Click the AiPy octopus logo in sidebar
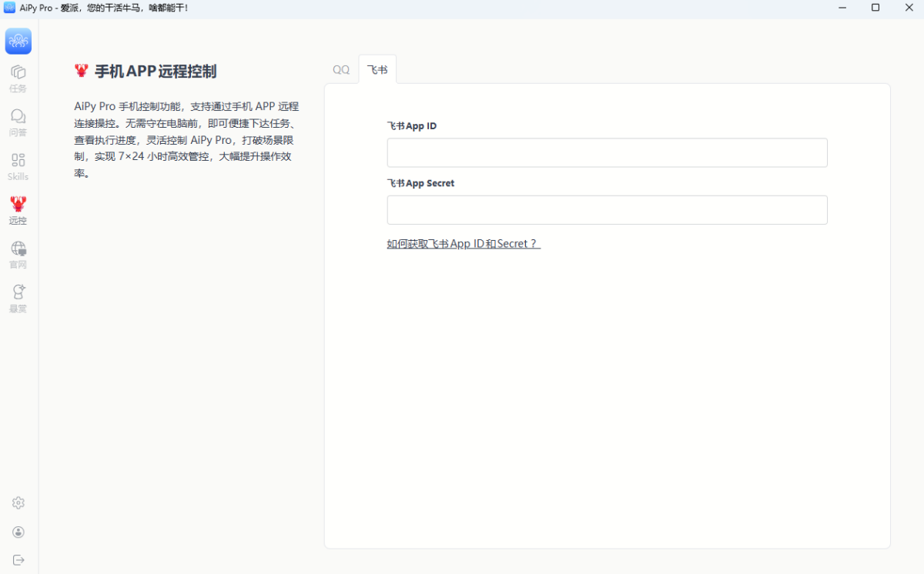This screenshot has width=924, height=574. [18, 42]
